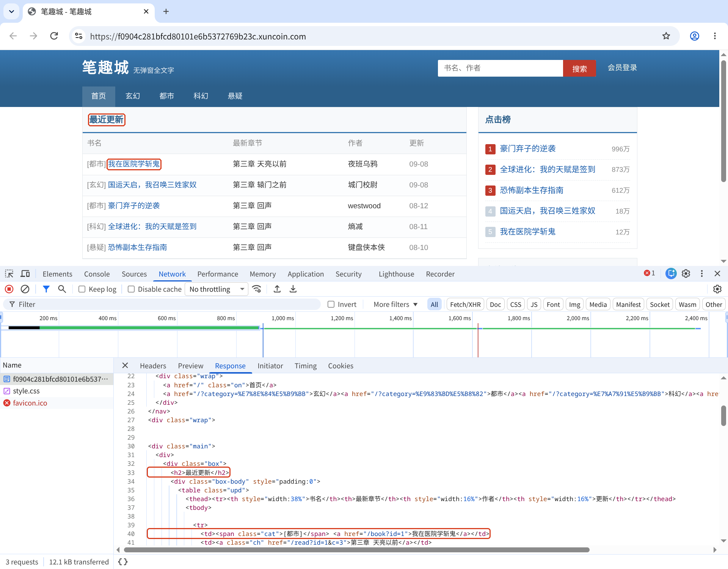Open the AI assistance icon in DevTools
This screenshot has height=569, width=728.
pos(671,273)
